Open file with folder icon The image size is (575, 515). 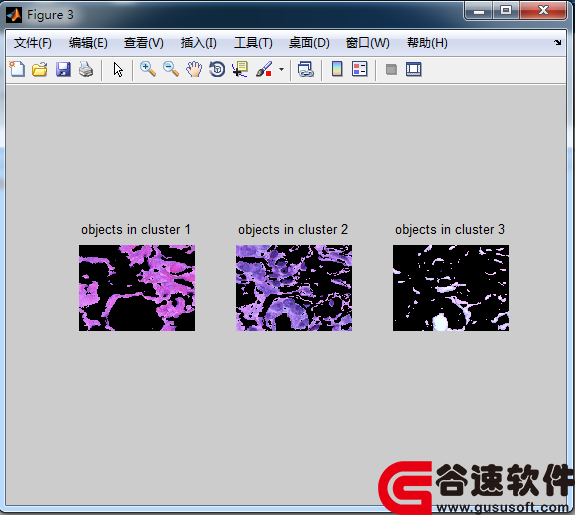40,69
